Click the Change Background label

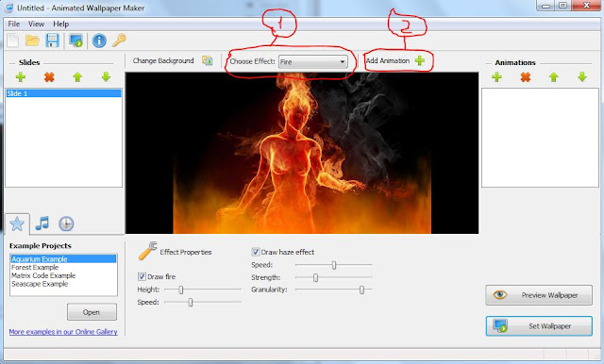(163, 60)
